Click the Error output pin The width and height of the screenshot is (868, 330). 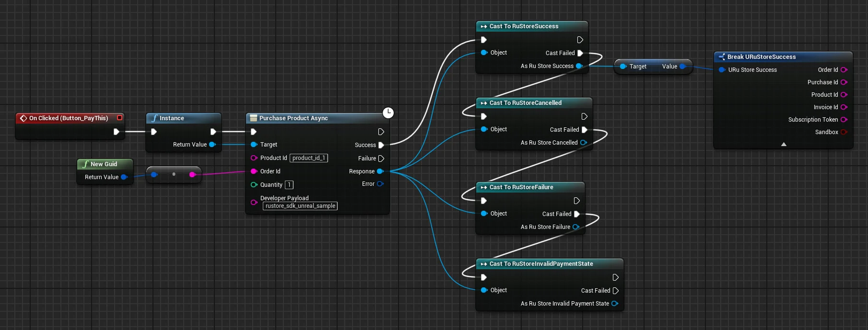pos(380,184)
